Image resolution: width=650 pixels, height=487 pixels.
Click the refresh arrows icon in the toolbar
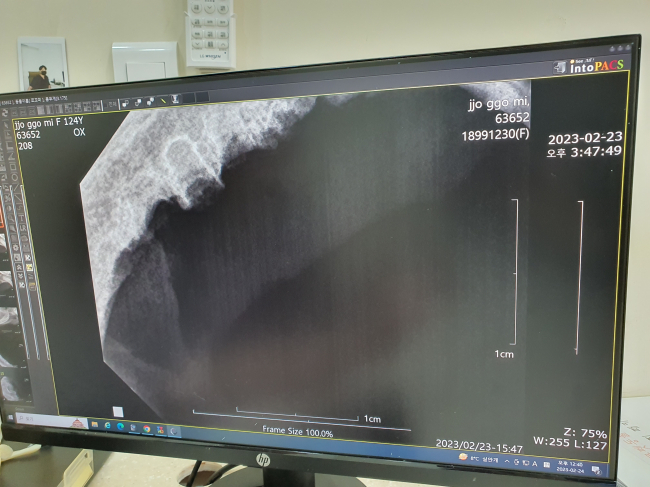point(5,112)
